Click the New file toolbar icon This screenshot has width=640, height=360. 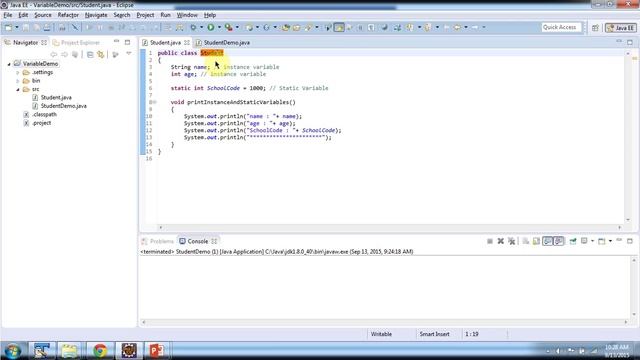tap(8, 27)
